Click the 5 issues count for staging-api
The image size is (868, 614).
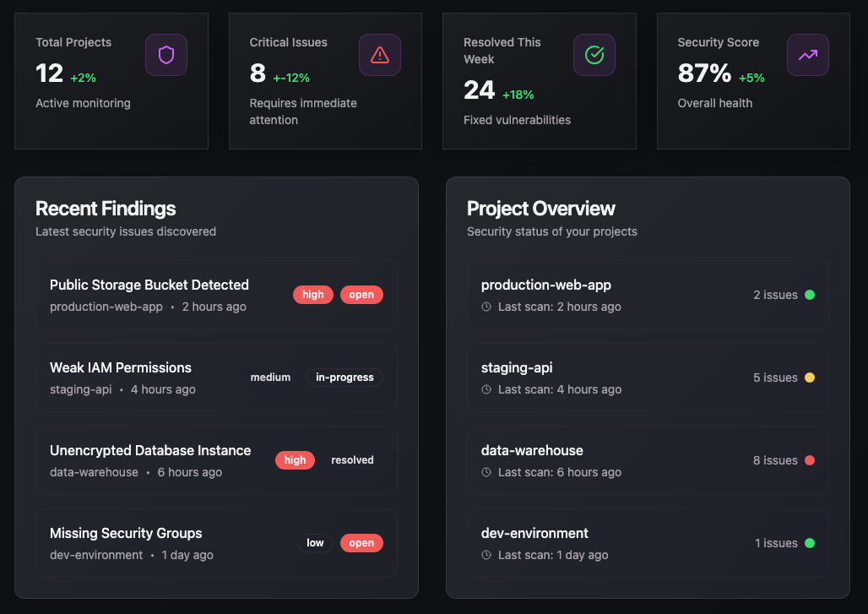[776, 378]
